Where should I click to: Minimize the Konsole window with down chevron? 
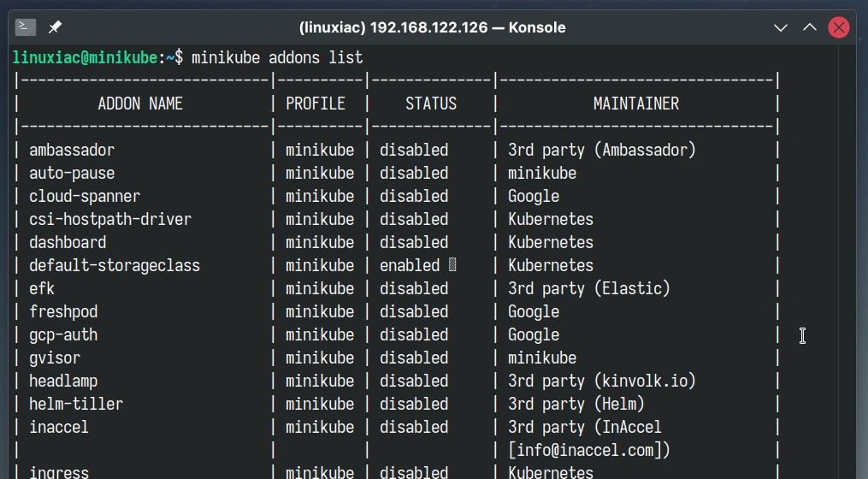tap(781, 27)
